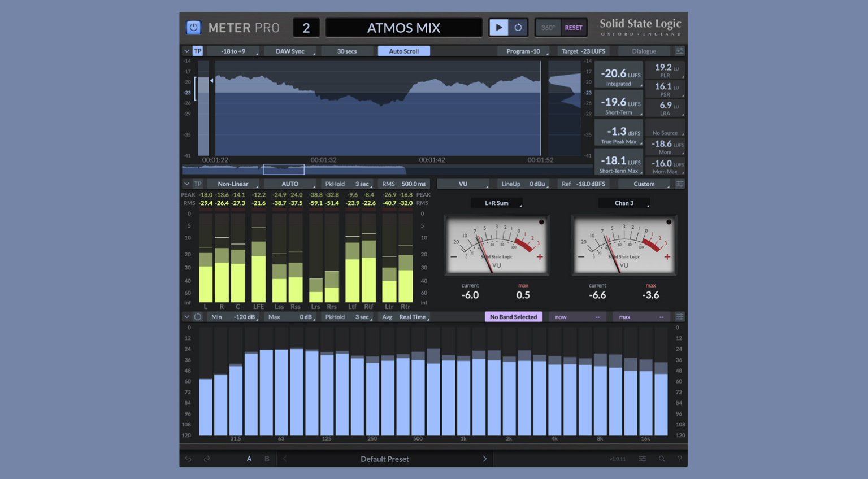Switch to preset slot B
Screen dimensions: 868x479
click(x=267, y=459)
